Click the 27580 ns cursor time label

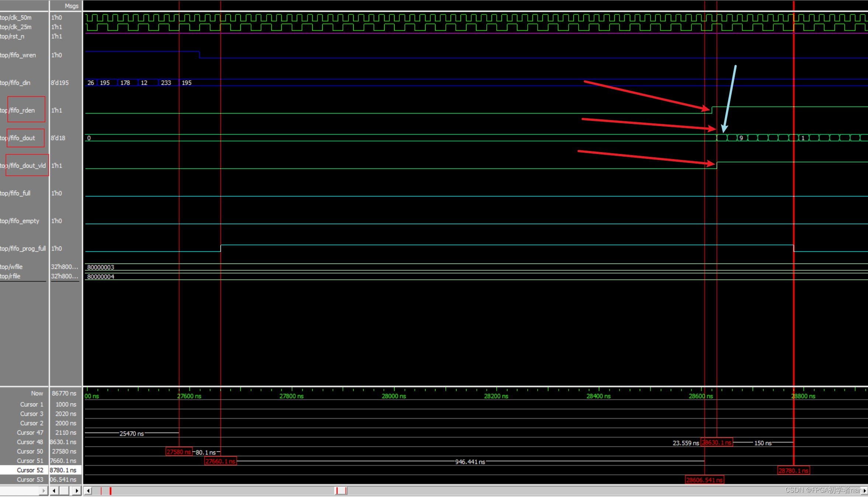pos(178,452)
